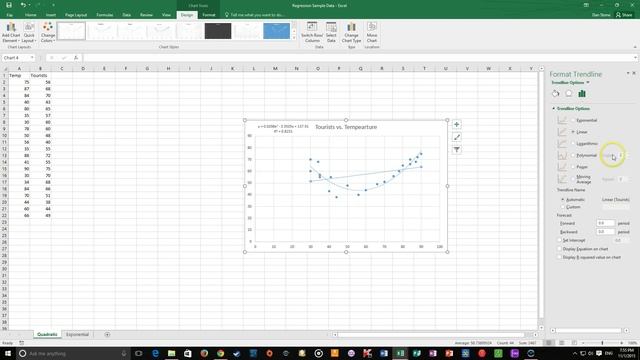Click the Forecast Backward periods field
The width and height of the screenshot is (640, 360).
(606, 232)
